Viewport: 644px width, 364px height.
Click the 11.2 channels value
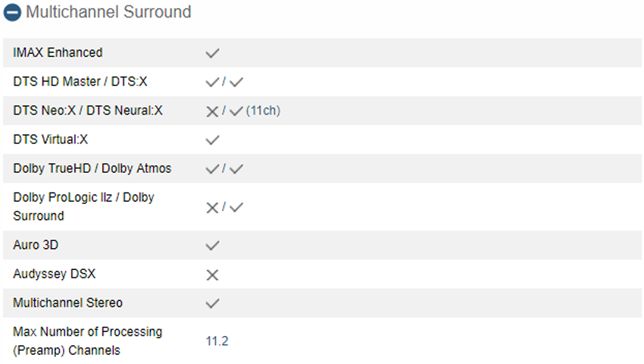point(217,341)
